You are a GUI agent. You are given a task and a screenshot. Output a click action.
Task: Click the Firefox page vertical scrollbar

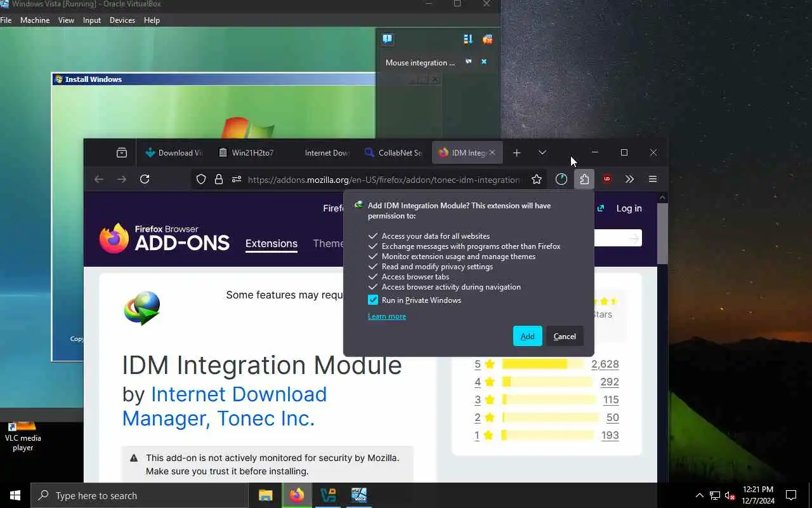[x=662, y=233]
